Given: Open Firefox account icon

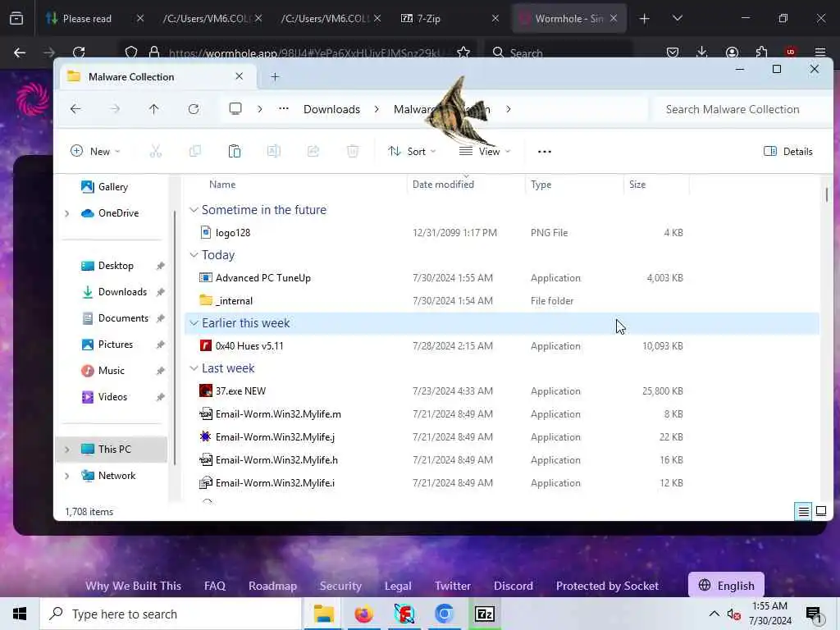Looking at the screenshot, I should pos(732,52).
